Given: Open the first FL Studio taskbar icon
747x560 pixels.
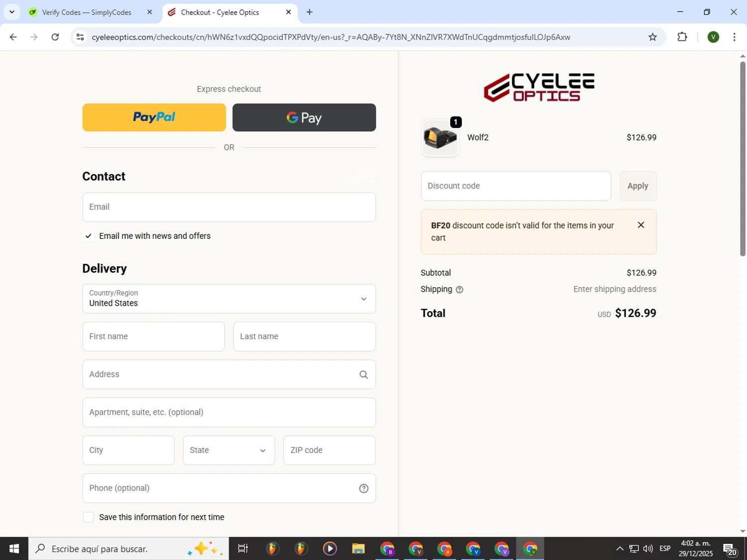Looking at the screenshot, I should 272,549.
